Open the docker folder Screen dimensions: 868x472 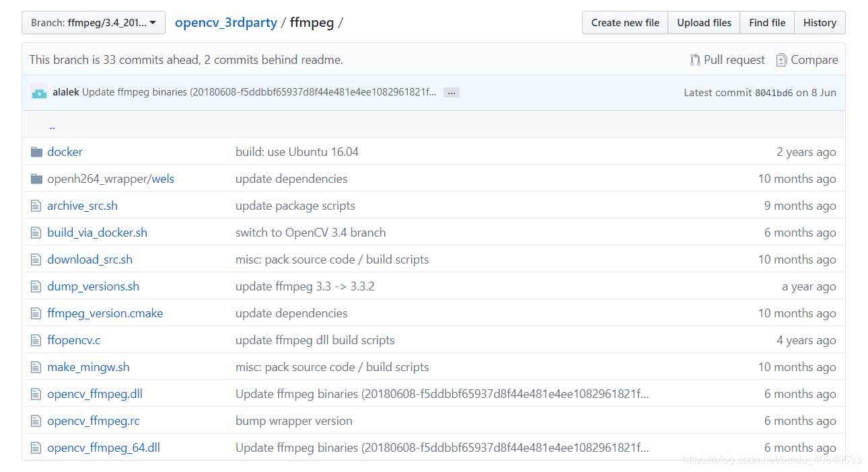[x=65, y=152]
